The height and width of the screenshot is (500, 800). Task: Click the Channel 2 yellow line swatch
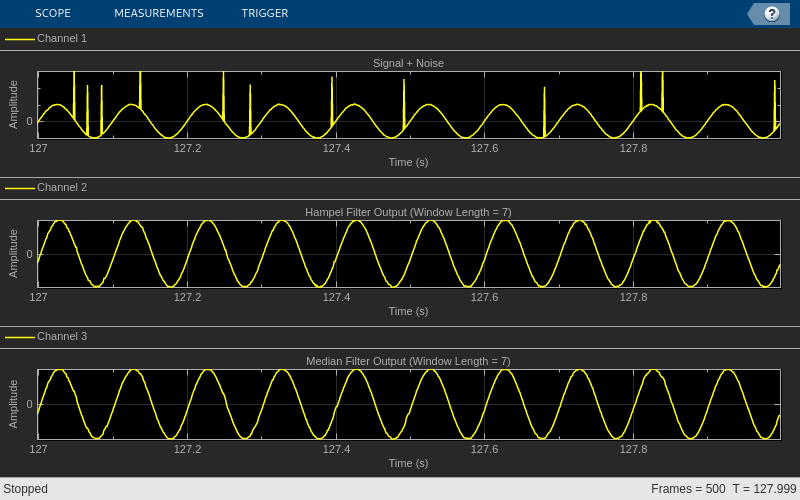coord(20,188)
